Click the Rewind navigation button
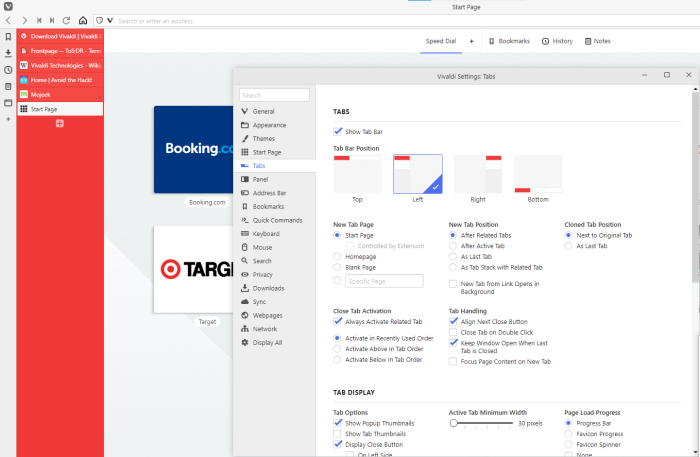This screenshot has height=457, width=700. tap(39, 20)
